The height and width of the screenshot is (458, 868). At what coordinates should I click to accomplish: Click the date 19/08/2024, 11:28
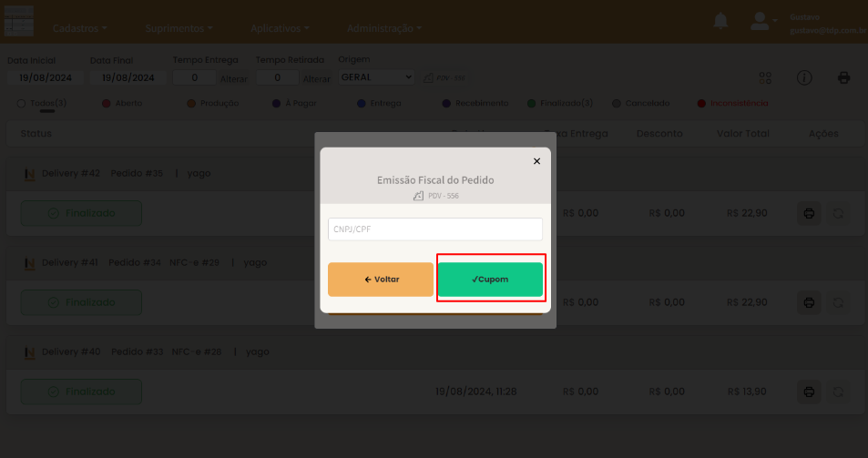pos(476,392)
